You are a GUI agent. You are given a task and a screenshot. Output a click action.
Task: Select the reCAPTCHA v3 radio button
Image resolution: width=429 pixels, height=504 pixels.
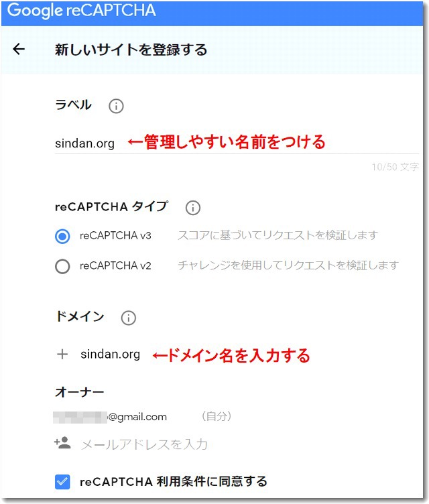(62, 236)
